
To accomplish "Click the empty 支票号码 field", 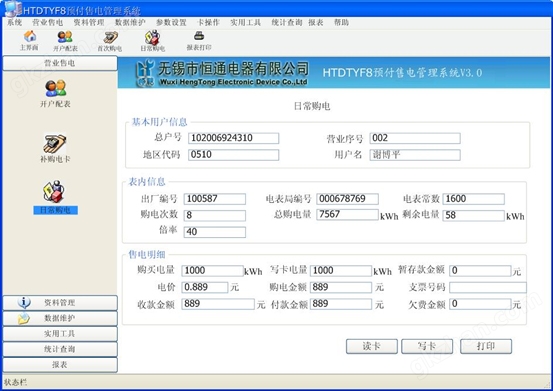I will click(488, 287).
